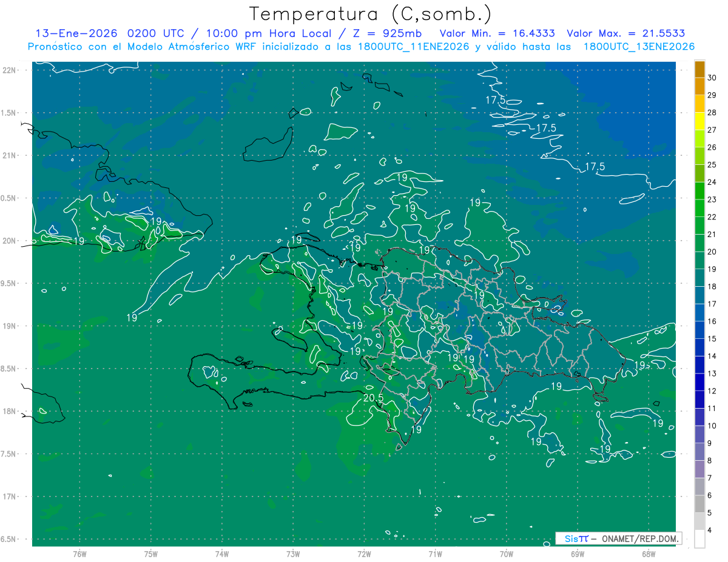Click the '30' colorbar scale label

712,78
